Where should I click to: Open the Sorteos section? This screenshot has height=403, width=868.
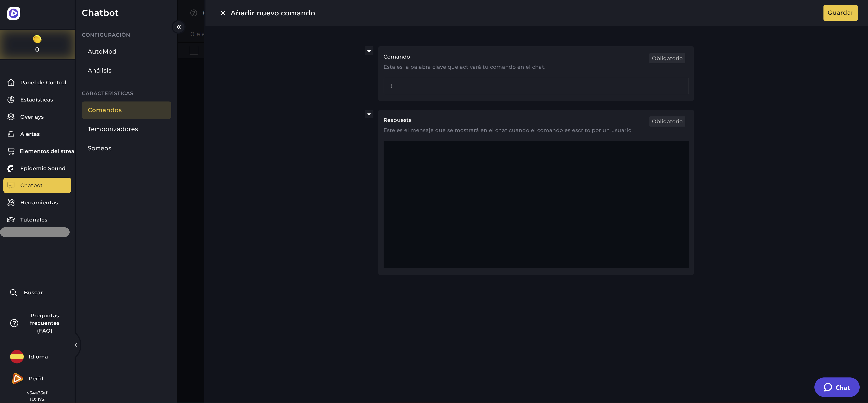point(99,148)
